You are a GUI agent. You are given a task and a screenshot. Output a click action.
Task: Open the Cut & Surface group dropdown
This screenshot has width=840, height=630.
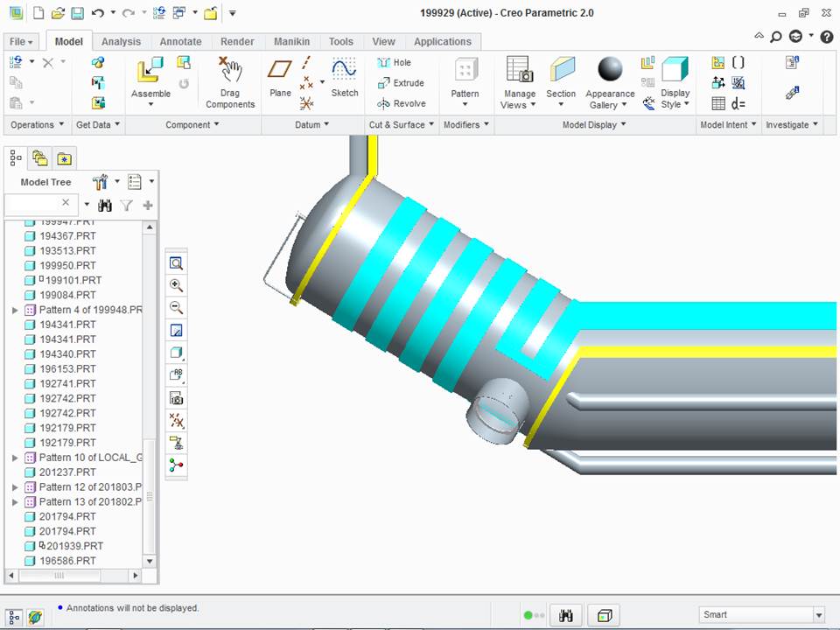click(x=402, y=125)
